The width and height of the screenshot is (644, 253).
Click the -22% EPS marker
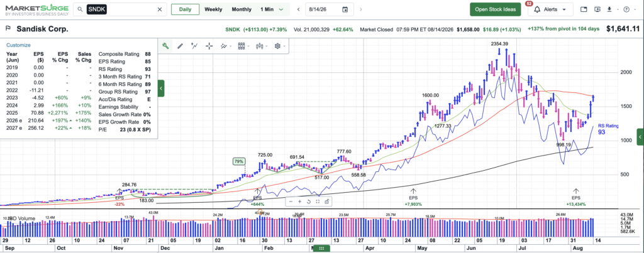[x=119, y=204]
